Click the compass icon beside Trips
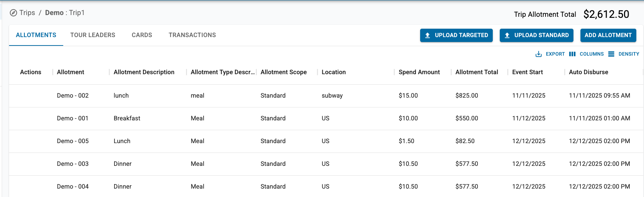The image size is (644, 197). tap(13, 13)
